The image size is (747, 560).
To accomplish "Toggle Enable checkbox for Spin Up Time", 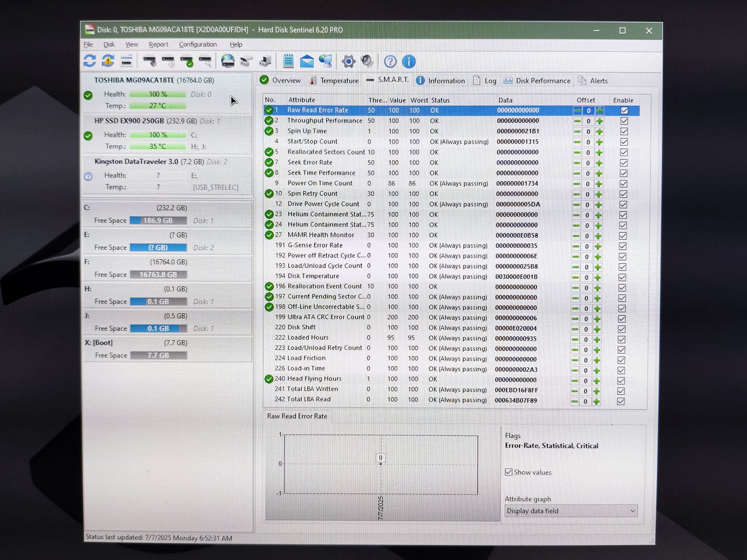I will 624,132.
